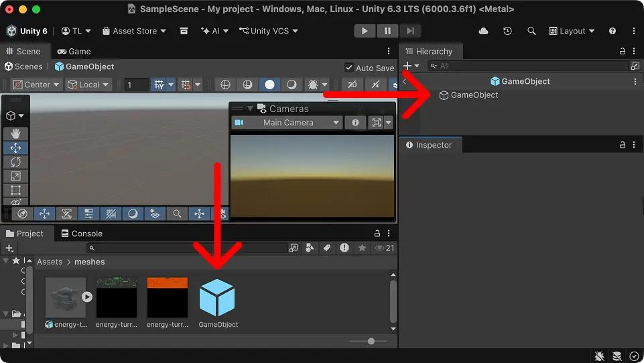Select the Rect tool
Screen dimensions: 644x363
pyautogui.click(x=15, y=191)
